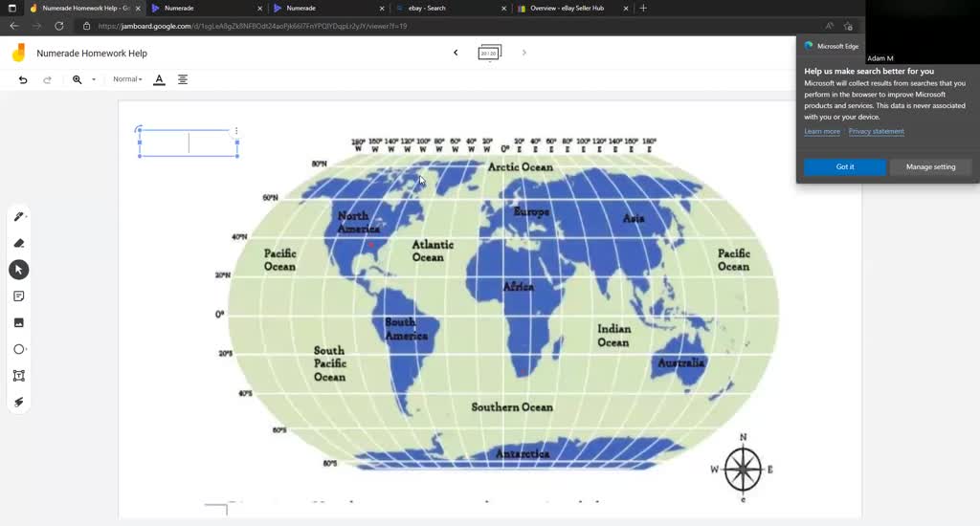This screenshot has height=526, width=980.
Task: Add this page to favorites
Action: [848, 26]
